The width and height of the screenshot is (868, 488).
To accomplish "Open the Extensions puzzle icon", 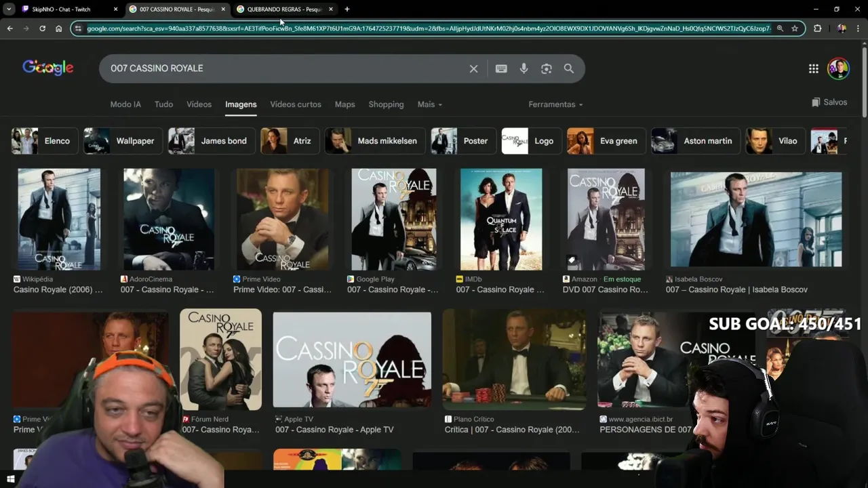I will point(817,28).
